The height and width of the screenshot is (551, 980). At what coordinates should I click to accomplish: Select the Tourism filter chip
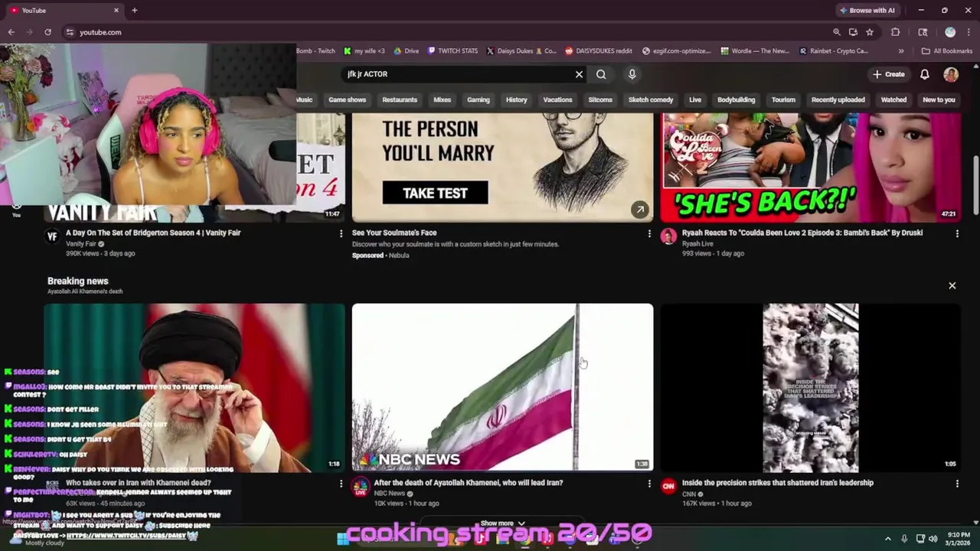(783, 99)
